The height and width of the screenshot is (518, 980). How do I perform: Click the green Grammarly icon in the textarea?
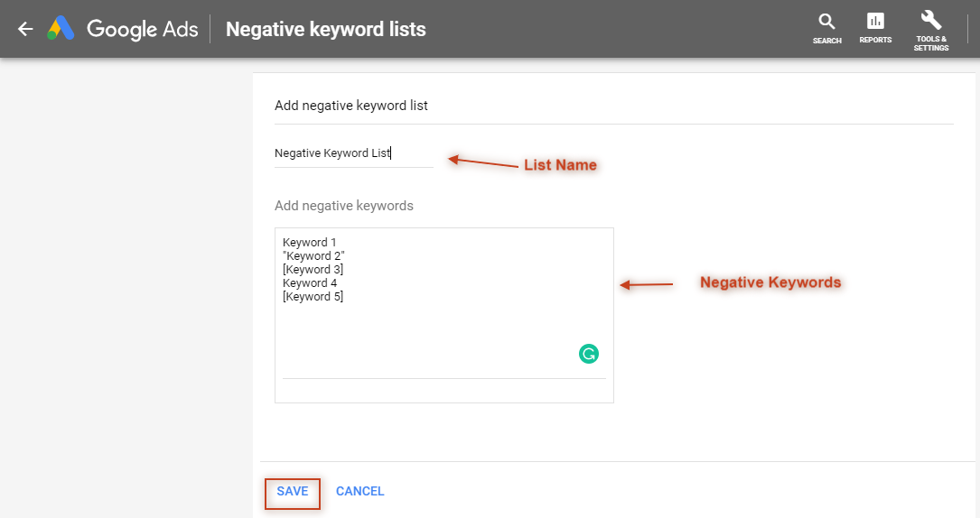[x=589, y=354]
